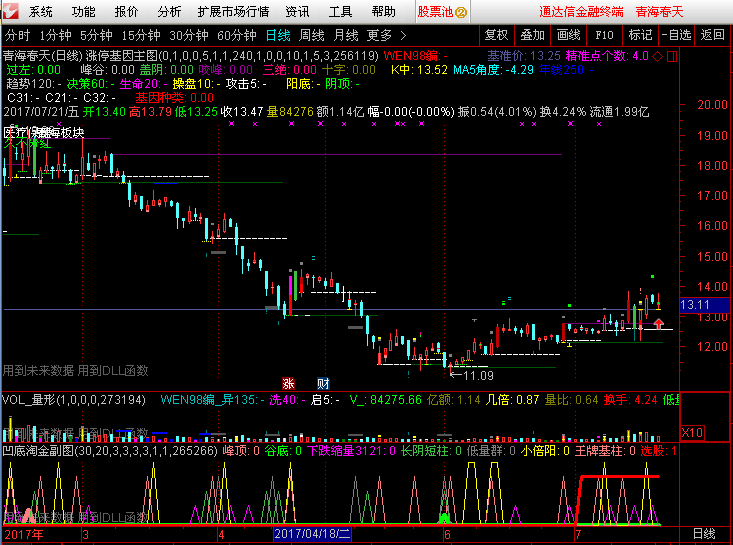Click the 换手: 4.24 value
Screen dimensions: 733x545
tap(630, 400)
